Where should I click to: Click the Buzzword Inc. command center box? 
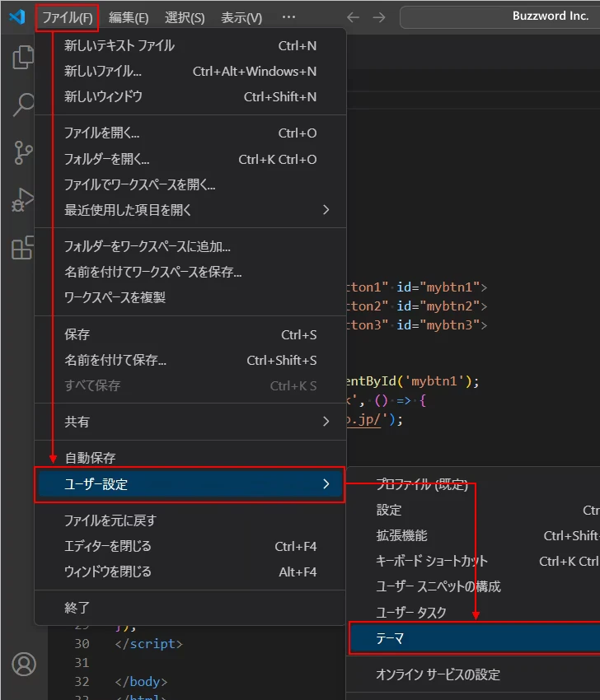pyautogui.click(x=499, y=17)
